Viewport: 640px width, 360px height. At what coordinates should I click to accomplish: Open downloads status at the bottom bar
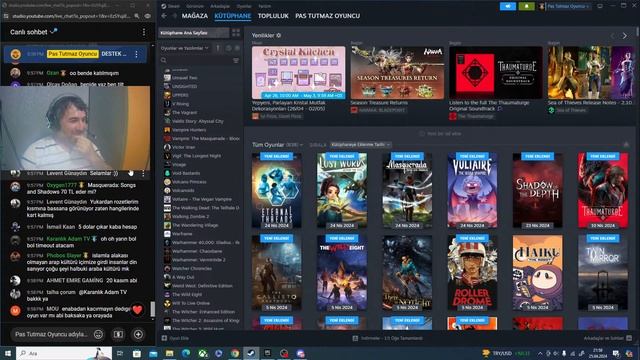click(x=387, y=338)
